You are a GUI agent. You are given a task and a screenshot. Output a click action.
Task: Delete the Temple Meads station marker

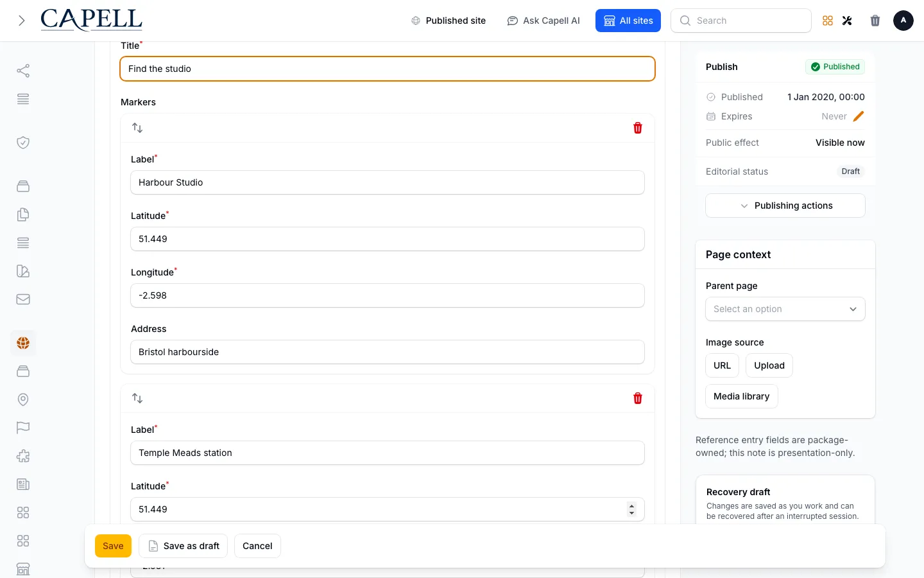click(638, 398)
